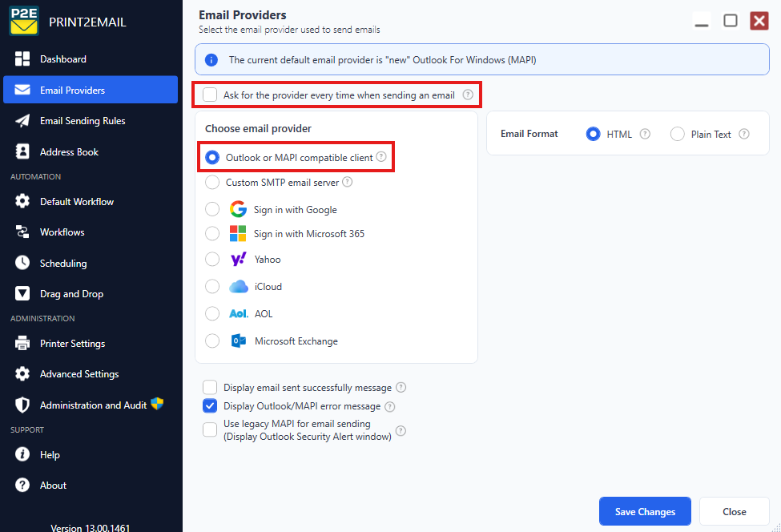Click the Email Sending Rules paper-plane icon
The height and width of the screenshot is (532, 781).
pyautogui.click(x=22, y=120)
